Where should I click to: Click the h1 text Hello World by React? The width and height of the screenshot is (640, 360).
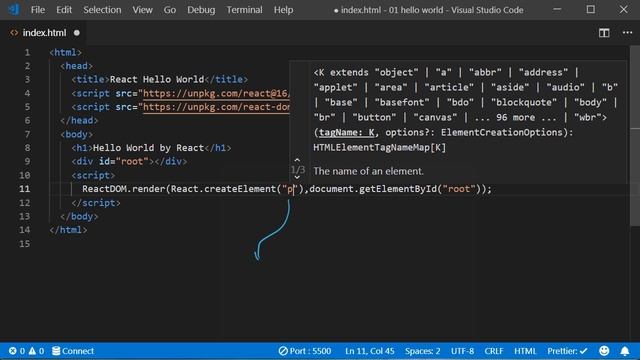149,148
